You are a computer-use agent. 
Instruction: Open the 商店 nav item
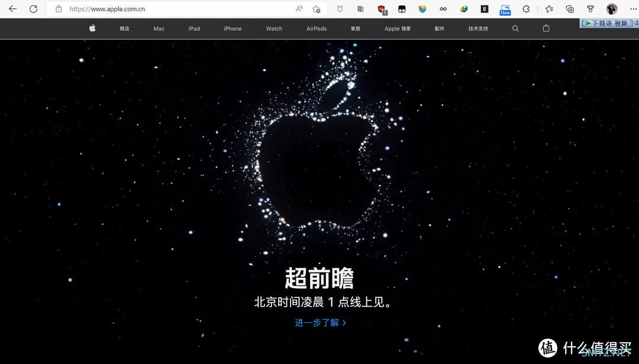[124, 28]
